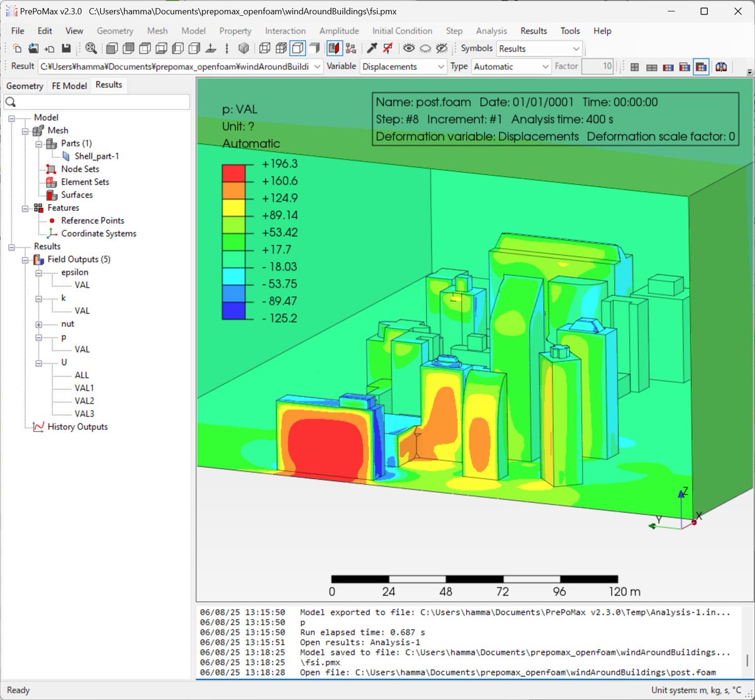Collapse the Field Outputs (5) node
Viewport: 755px width, 700px height.
25,259
